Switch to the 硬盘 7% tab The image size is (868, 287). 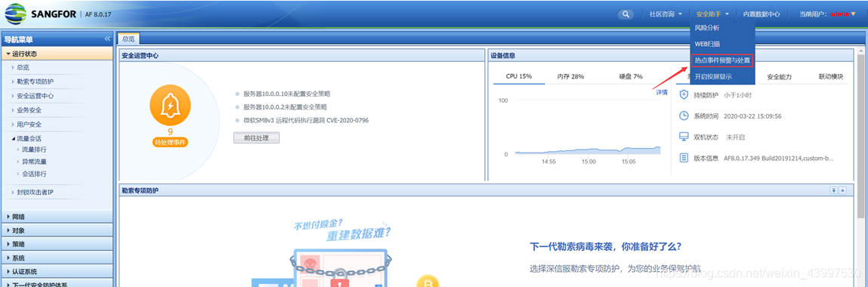tap(631, 76)
